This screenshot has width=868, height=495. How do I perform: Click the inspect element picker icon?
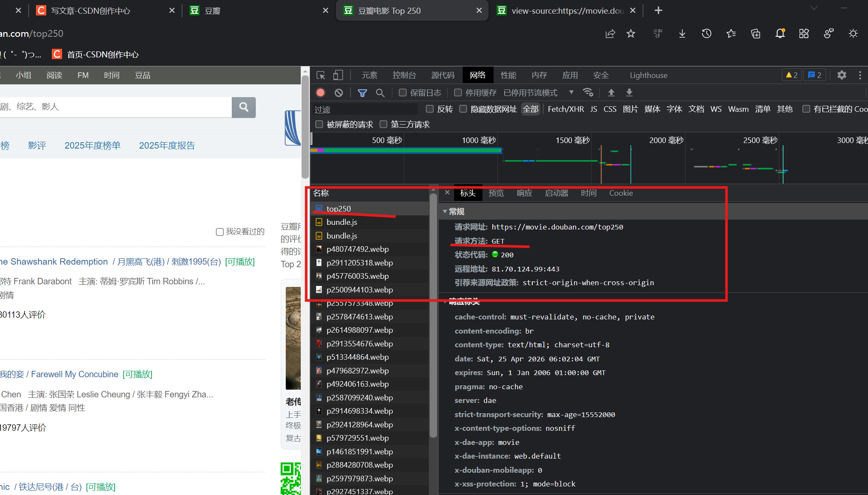[x=320, y=75]
